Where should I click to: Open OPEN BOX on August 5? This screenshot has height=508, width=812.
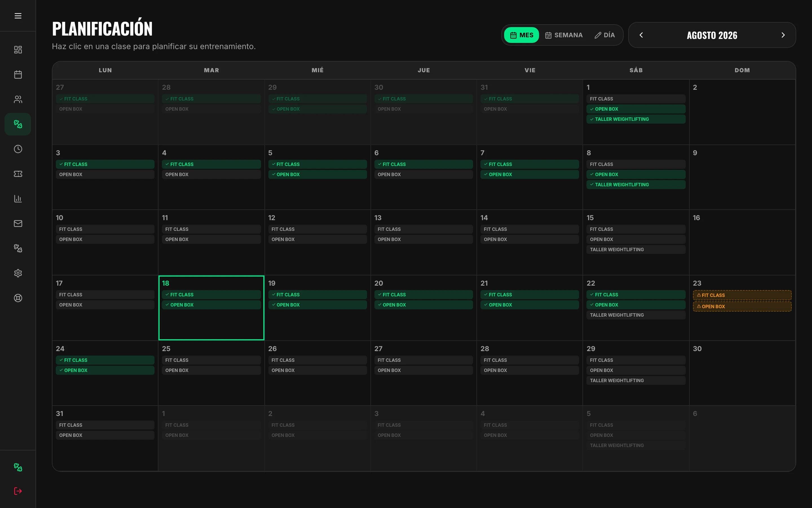(317, 174)
